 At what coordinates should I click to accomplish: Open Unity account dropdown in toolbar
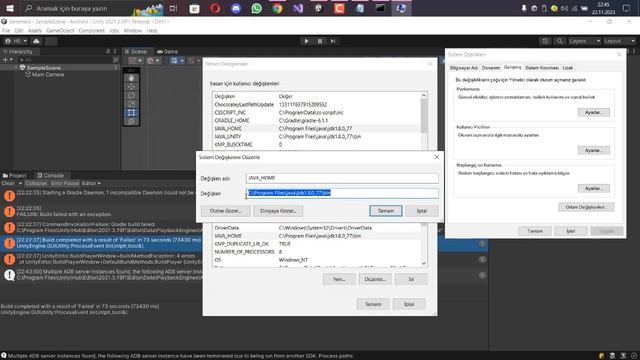16,41
